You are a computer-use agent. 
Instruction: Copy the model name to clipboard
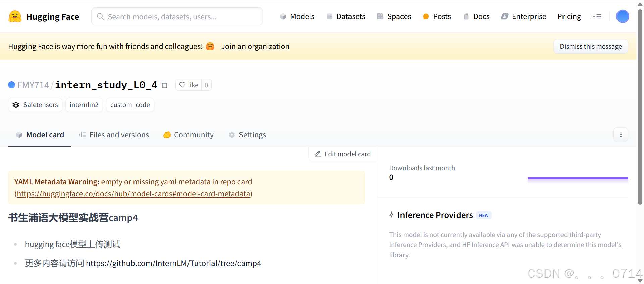tap(164, 85)
